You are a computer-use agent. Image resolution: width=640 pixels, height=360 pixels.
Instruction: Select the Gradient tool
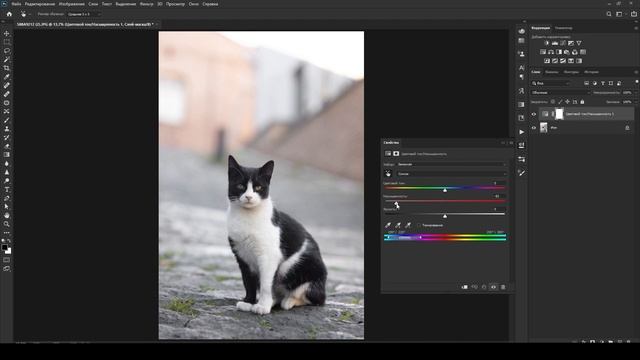pos(7,155)
